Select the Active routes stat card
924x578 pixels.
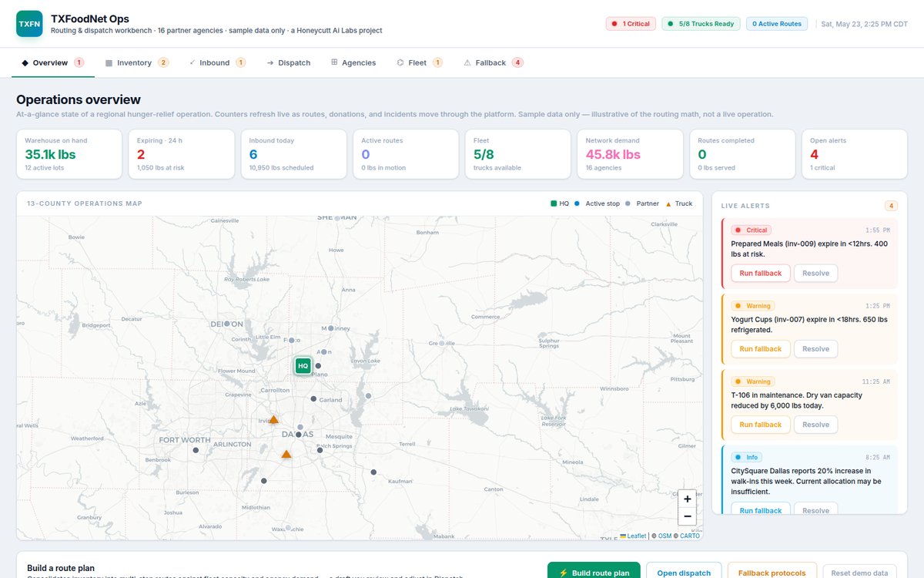[x=406, y=154]
